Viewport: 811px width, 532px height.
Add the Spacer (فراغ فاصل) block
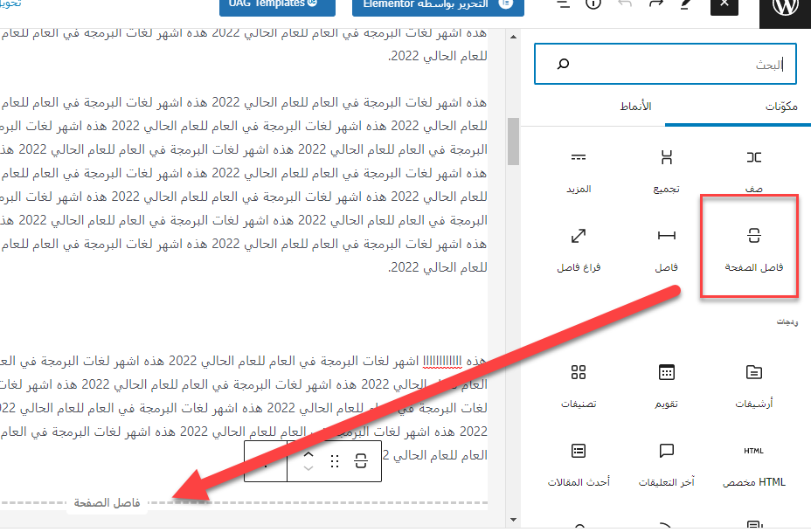tap(579, 246)
